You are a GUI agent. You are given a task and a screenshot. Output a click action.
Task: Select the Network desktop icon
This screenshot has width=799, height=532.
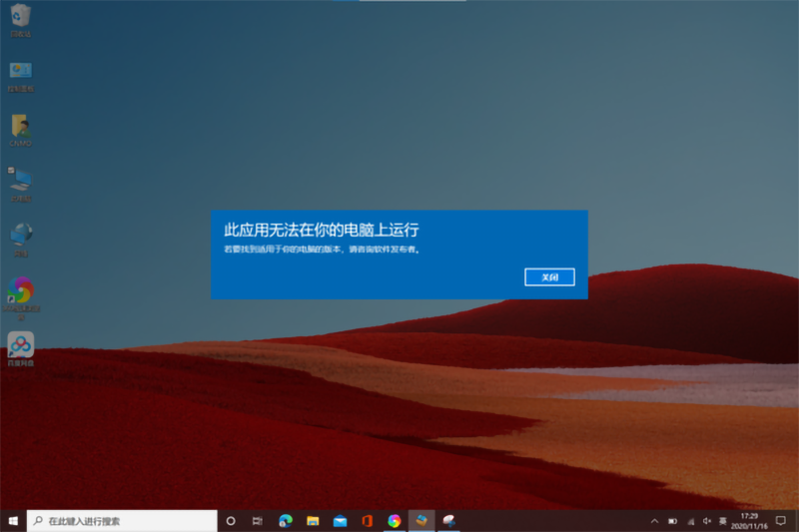click(20, 240)
